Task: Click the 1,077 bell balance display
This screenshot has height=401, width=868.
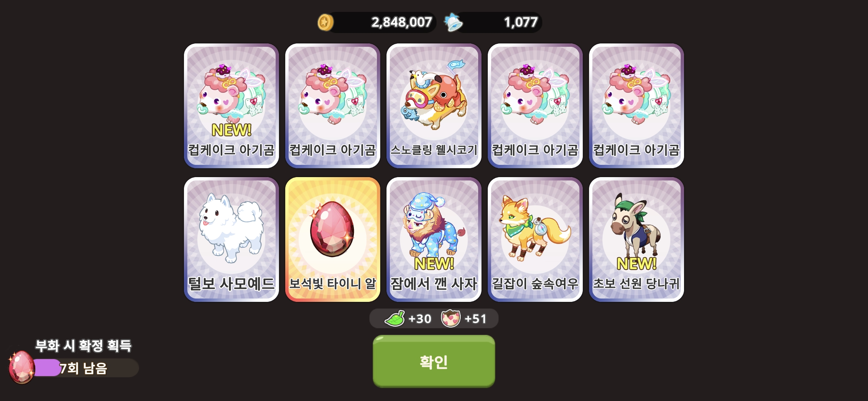Action: point(498,22)
